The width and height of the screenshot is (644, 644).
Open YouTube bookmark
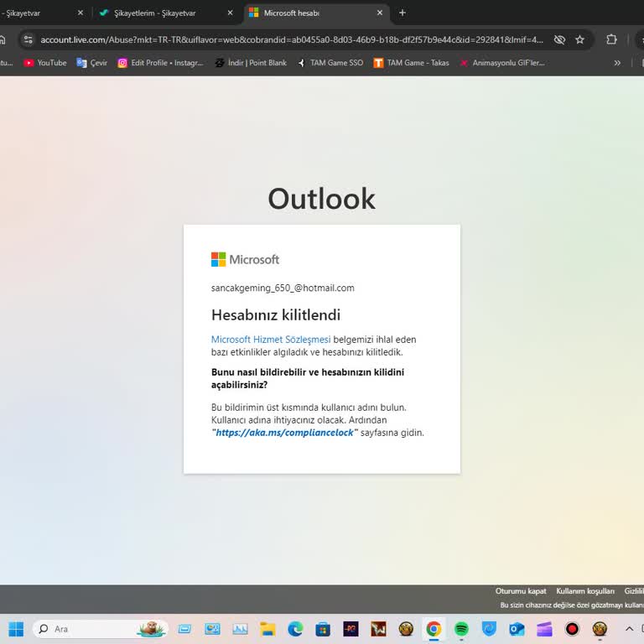(x=45, y=63)
